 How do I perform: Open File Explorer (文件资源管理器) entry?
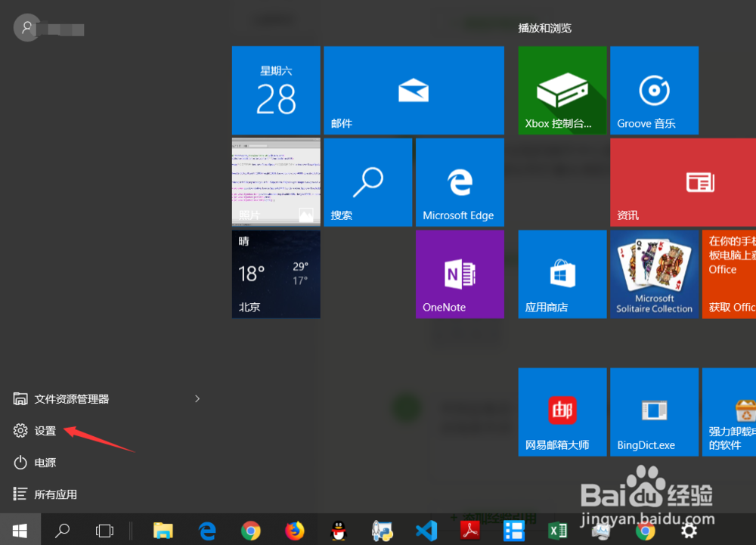pyautogui.click(x=60, y=398)
